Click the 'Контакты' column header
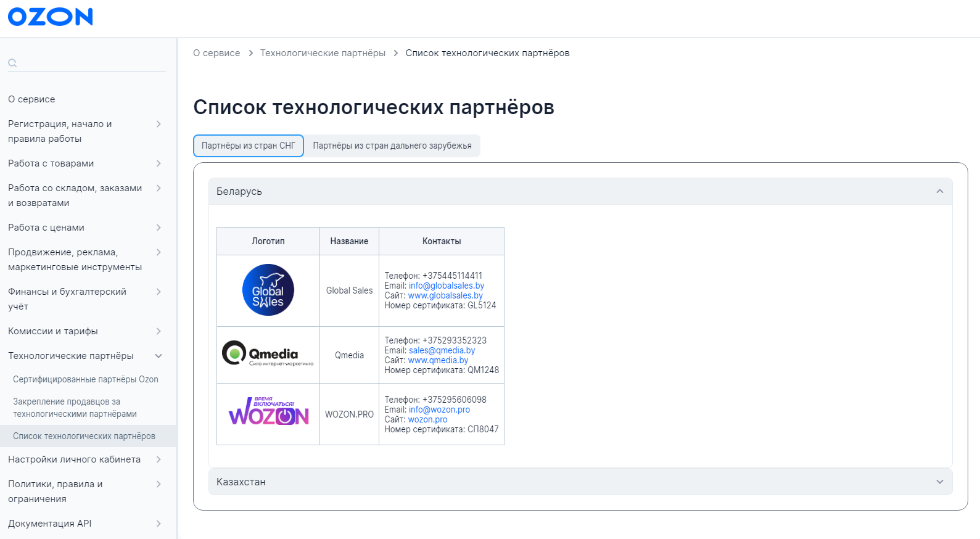Viewport: 980px width, 539px height. pyautogui.click(x=442, y=241)
